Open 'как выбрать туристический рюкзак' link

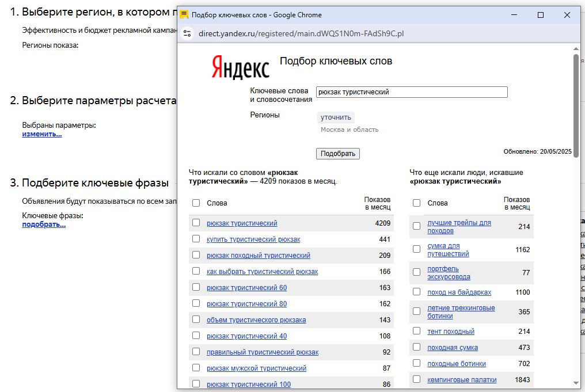(x=262, y=272)
